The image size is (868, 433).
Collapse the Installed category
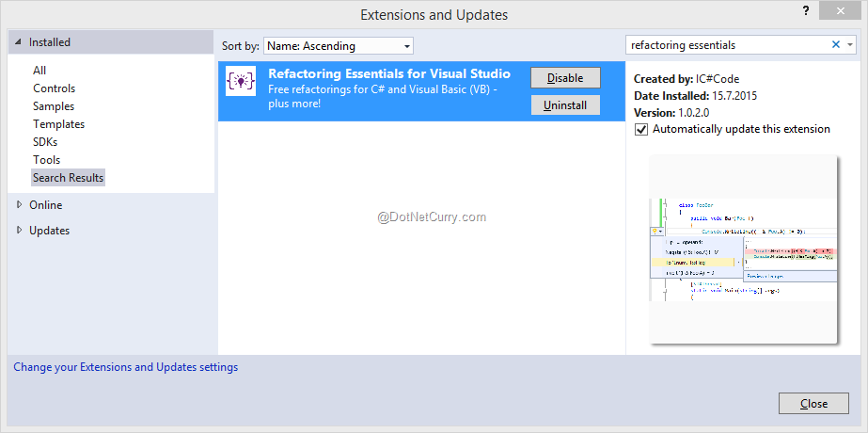pos(20,42)
